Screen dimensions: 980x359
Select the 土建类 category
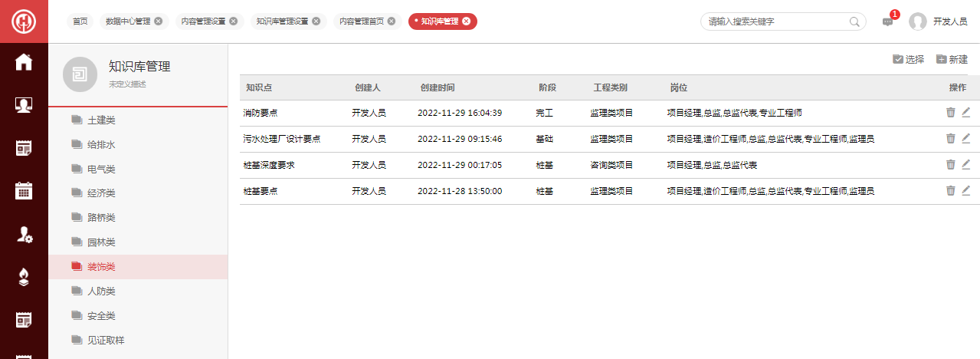(138, 120)
